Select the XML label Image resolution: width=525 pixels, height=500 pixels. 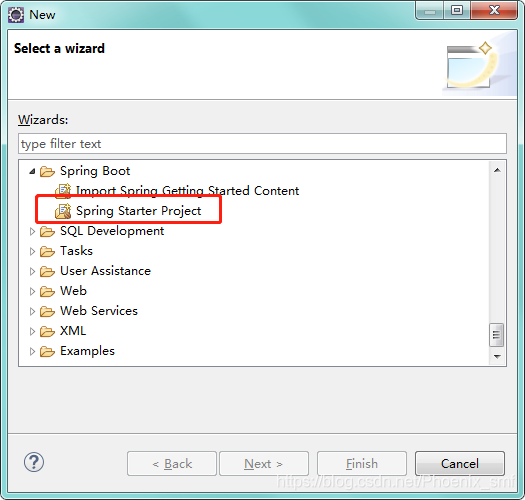click(73, 331)
